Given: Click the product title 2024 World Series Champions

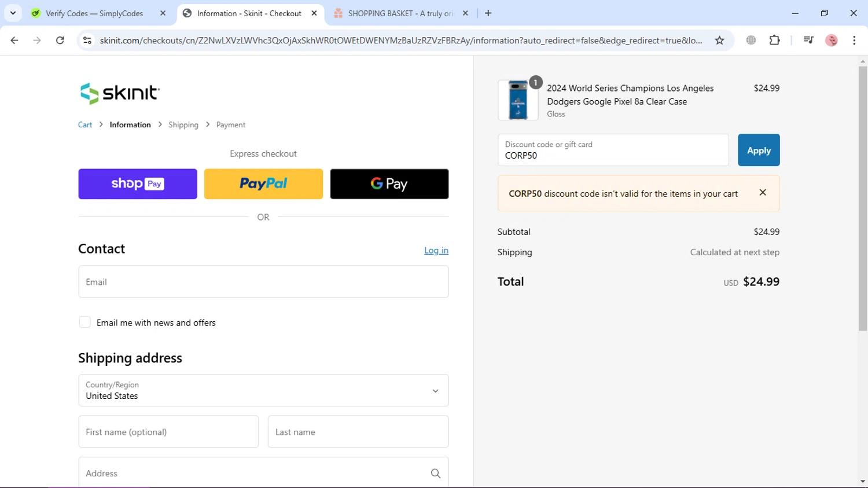Looking at the screenshot, I should pos(630,95).
